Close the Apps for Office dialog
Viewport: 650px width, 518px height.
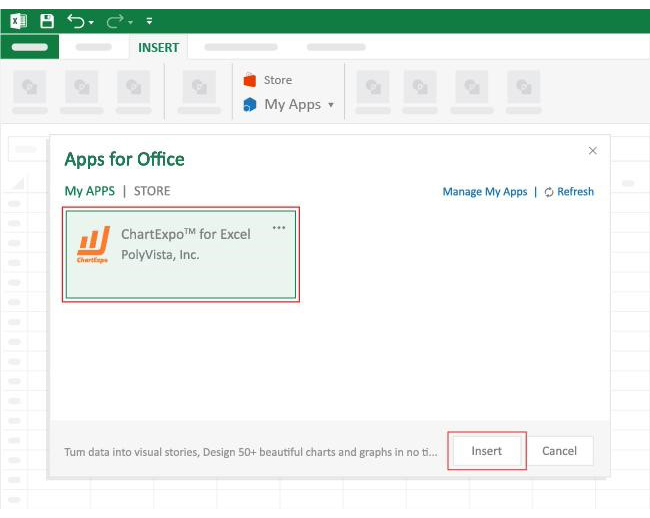(x=593, y=150)
